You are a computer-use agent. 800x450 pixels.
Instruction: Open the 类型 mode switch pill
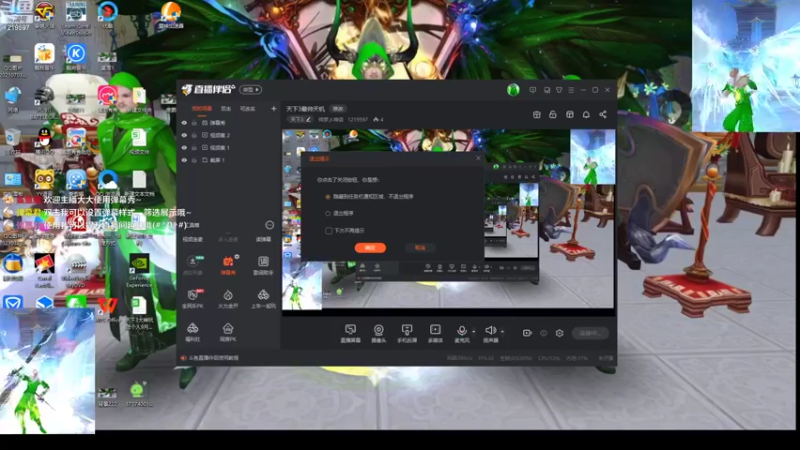pyautogui.click(x=251, y=90)
